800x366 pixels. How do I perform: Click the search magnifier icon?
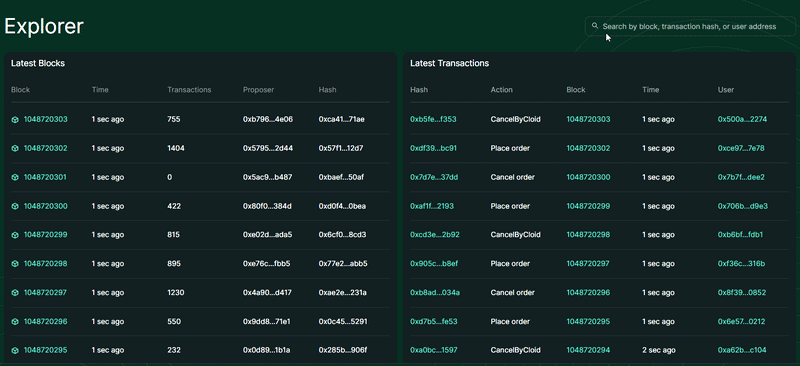click(x=594, y=26)
